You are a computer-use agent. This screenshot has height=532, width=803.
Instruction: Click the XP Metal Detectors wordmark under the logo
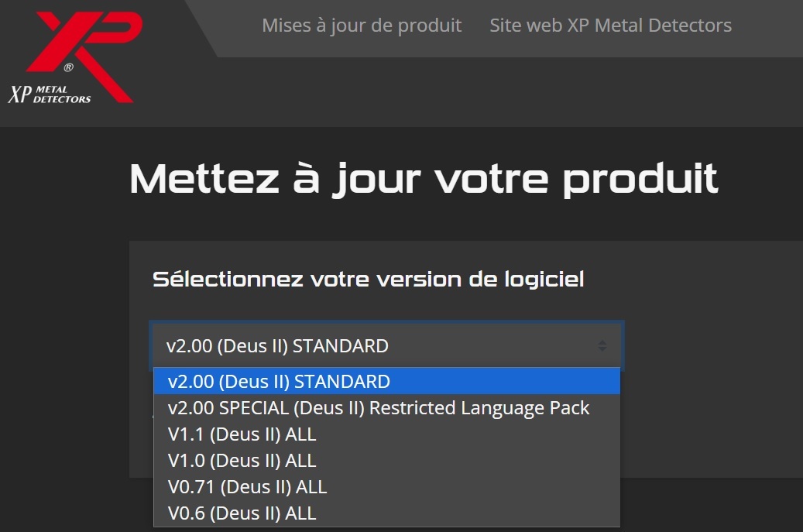point(50,94)
